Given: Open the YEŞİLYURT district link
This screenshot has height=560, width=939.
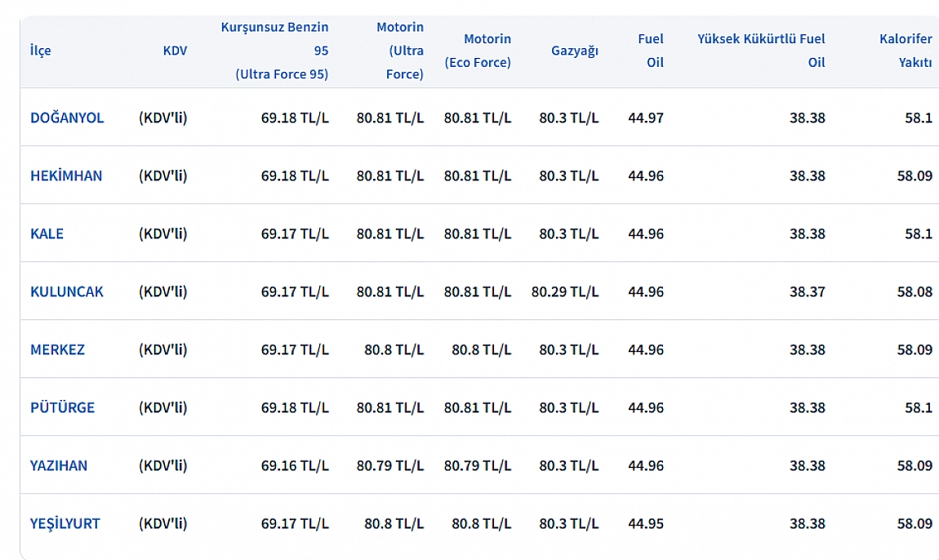Looking at the screenshot, I should 65,523.
